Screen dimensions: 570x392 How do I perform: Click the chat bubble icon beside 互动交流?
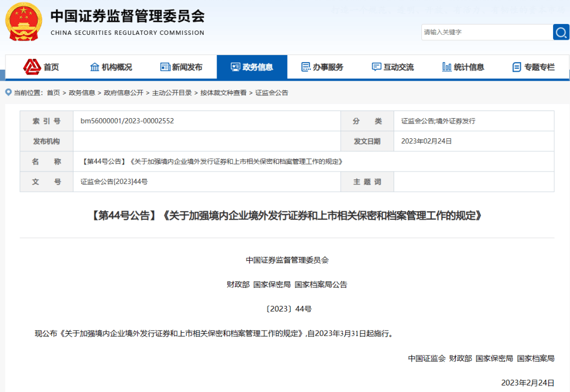(x=376, y=67)
